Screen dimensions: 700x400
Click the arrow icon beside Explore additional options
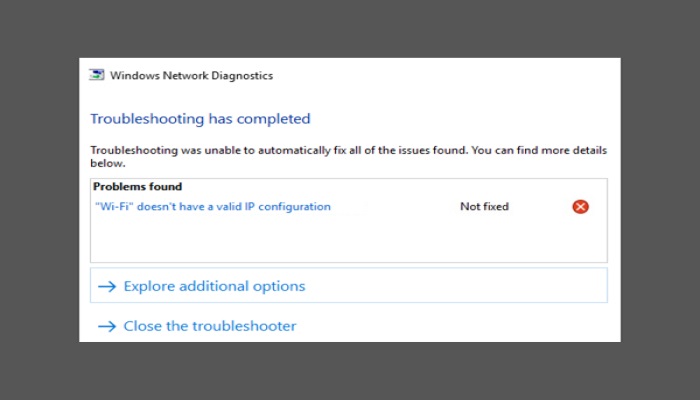click(x=107, y=286)
